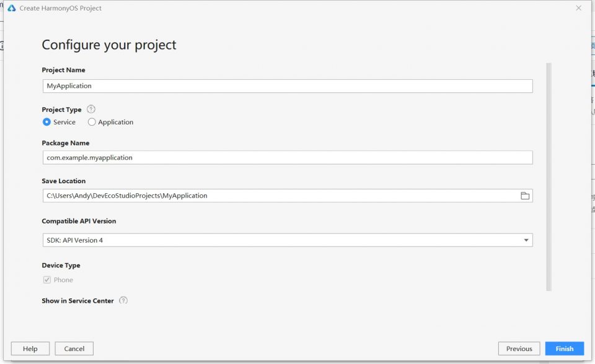Click the Package Name text field
The width and height of the screenshot is (595, 364).
(x=288, y=158)
